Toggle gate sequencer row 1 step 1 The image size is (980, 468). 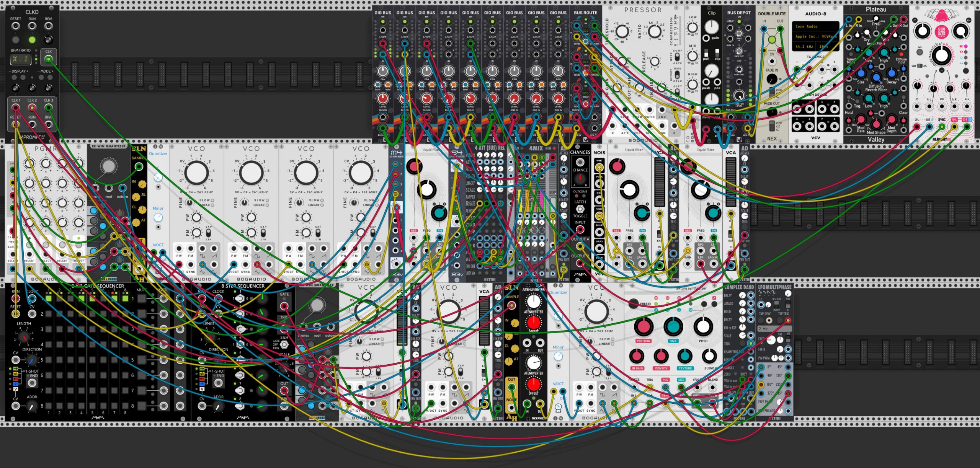tap(49, 298)
